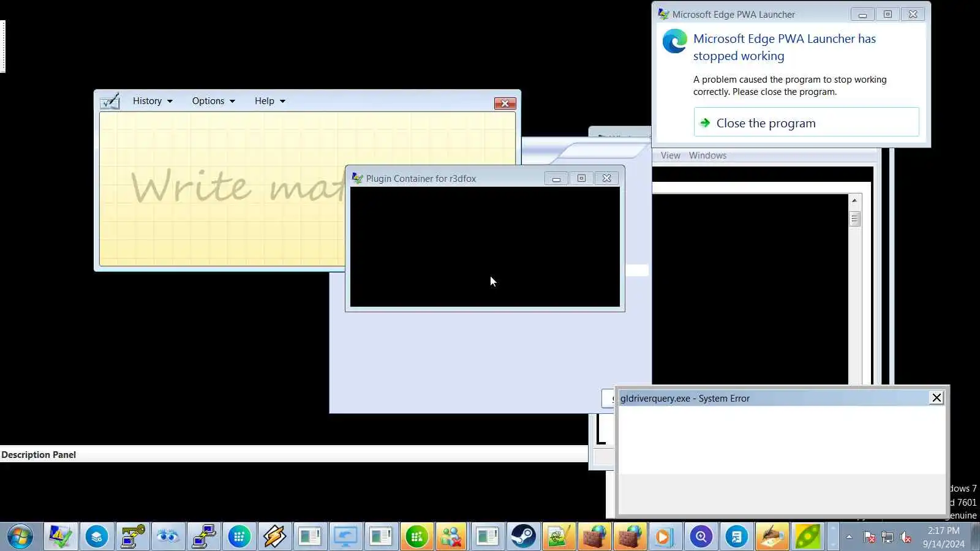
Task: Open the blue dotted-grid circle taskbar icon
Action: click(239, 537)
